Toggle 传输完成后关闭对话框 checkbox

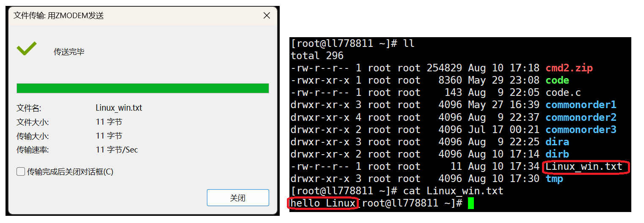21,171
